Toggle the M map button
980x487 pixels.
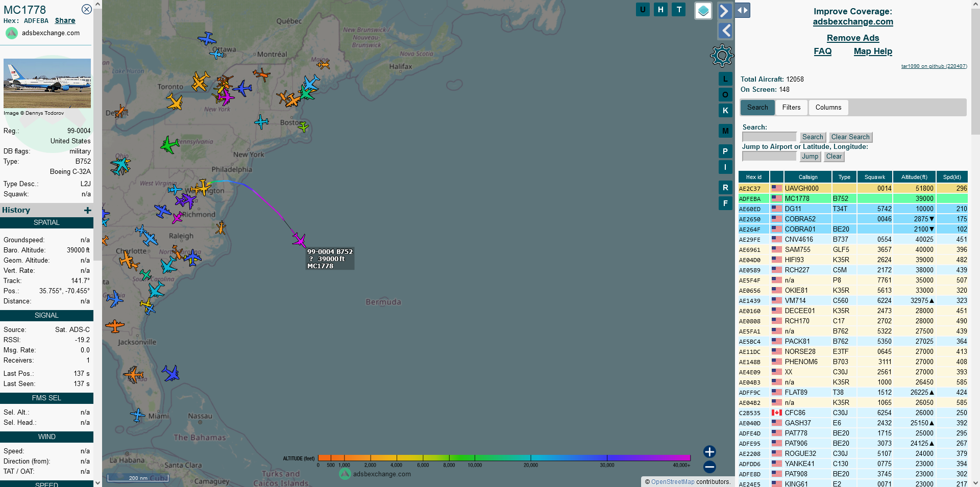click(725, 131)
